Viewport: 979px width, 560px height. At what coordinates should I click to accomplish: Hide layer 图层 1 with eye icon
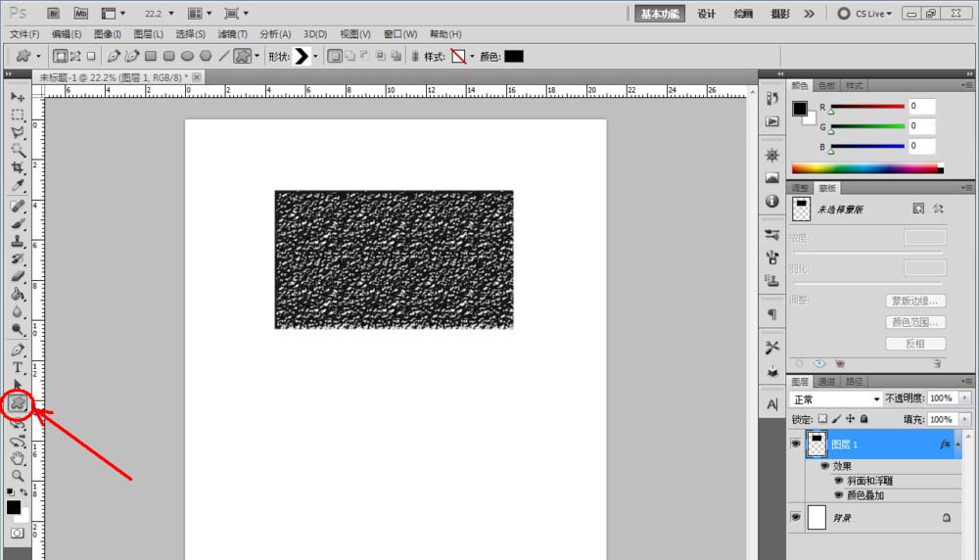[795, 443]
